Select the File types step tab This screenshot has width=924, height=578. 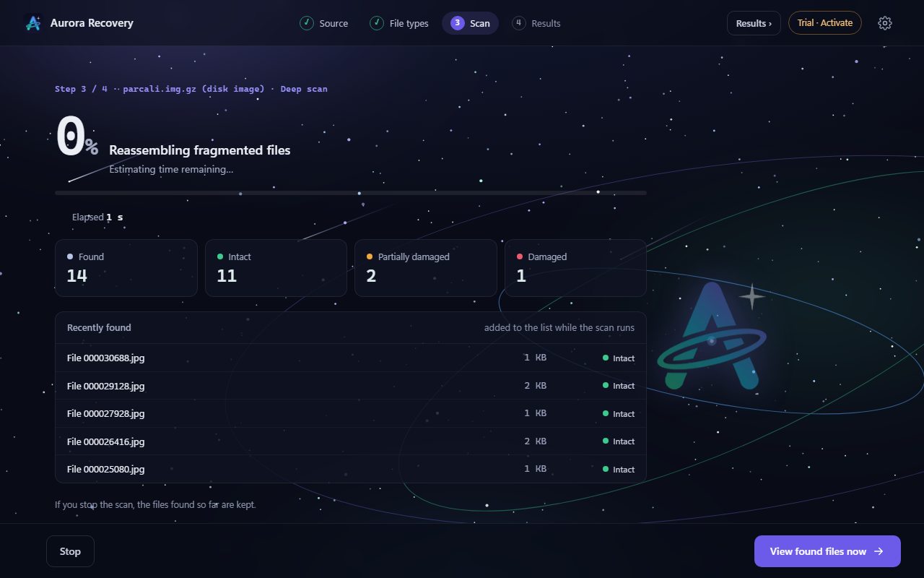[x=399, y=23]
